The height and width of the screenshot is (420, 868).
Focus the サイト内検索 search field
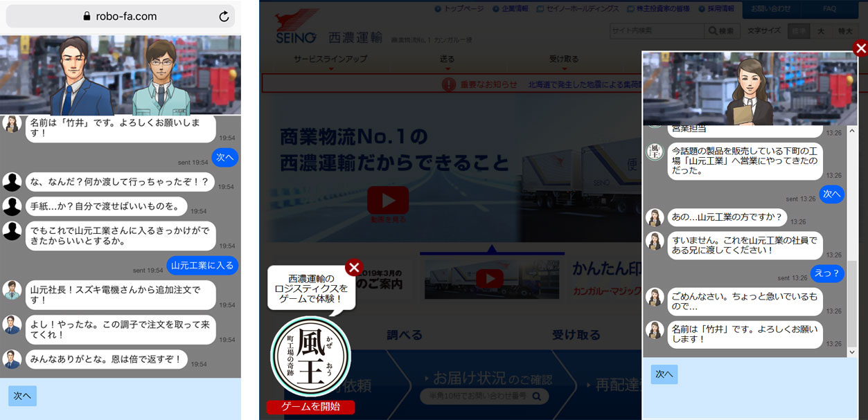pos(657,31)
